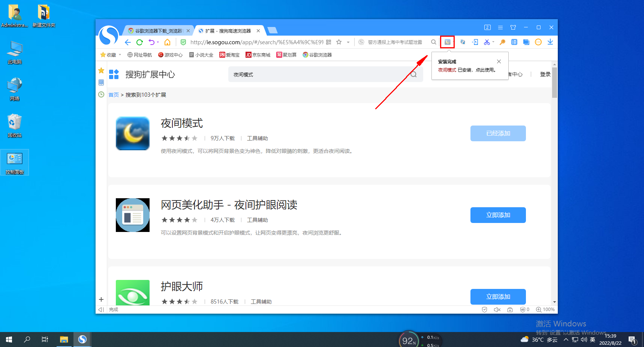
Task: Click the 夜间模式 moon thumbnail
Action: pyautogui.click(x=133, y=133)
